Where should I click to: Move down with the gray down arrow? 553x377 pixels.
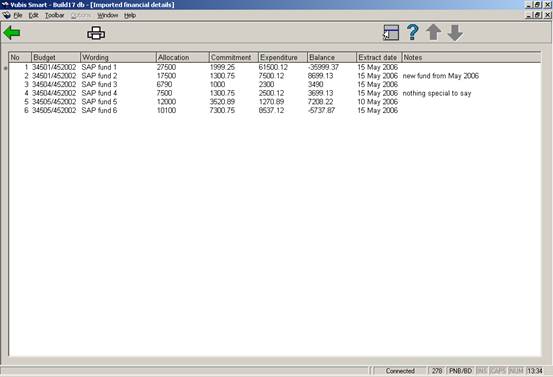click(x=455, y=33)
